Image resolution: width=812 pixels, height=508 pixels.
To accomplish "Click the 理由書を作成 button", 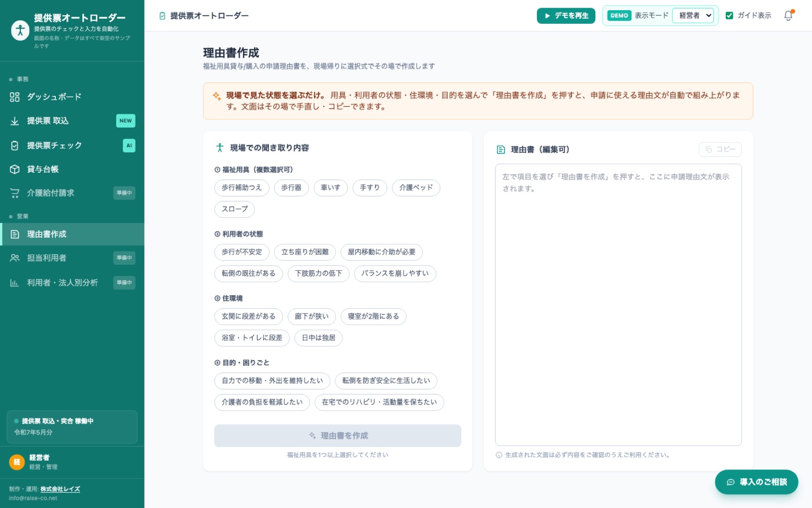I will pos(337,436).
